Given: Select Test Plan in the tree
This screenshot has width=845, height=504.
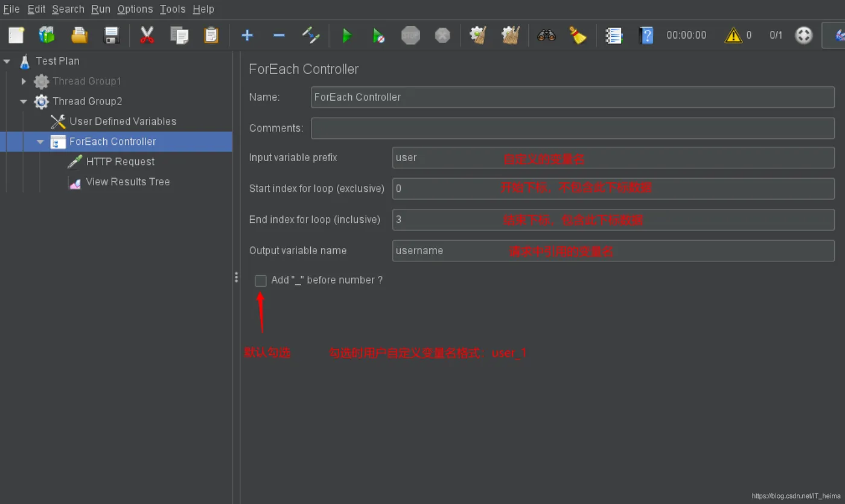Looking at the screenshot, I should click(57, 61).
